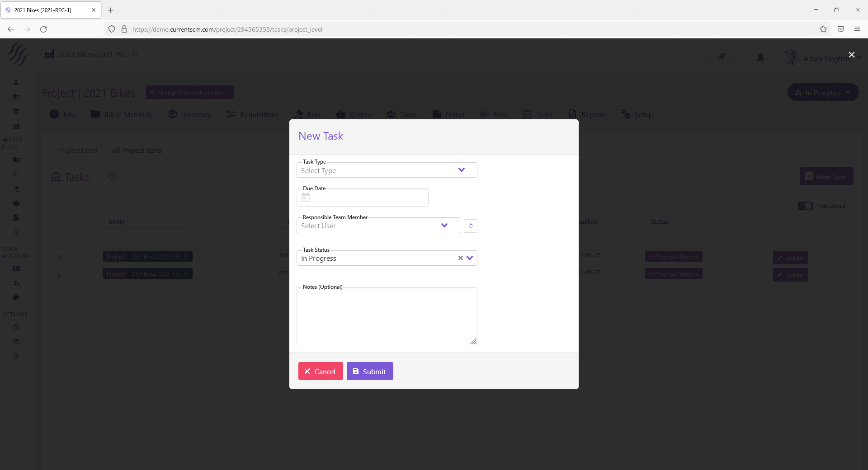Clear the In Progress task status selection
868x470 pixels.
tap(460, 258)
